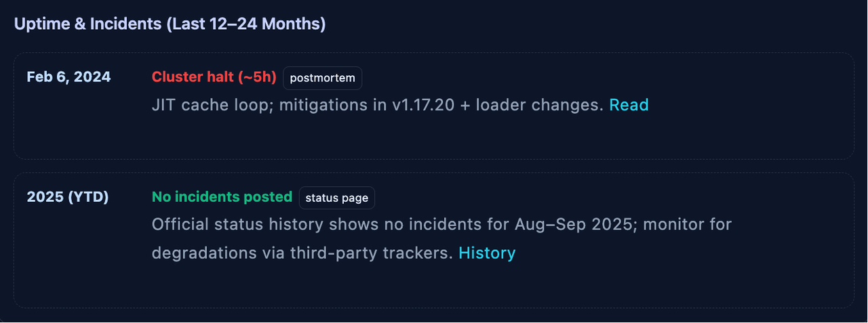868x323 pixels.
Task: Click the Feb 6, 2024 date label
Action: click(68, 77)
